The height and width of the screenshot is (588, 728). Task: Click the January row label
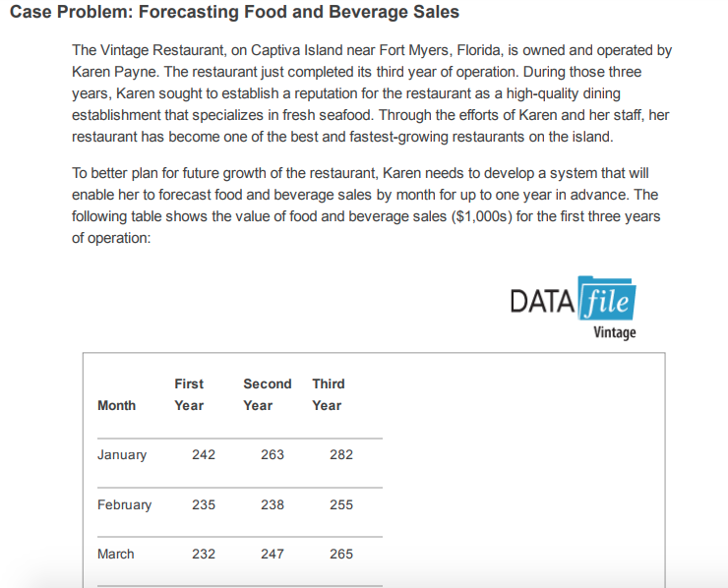click(122, 455)
